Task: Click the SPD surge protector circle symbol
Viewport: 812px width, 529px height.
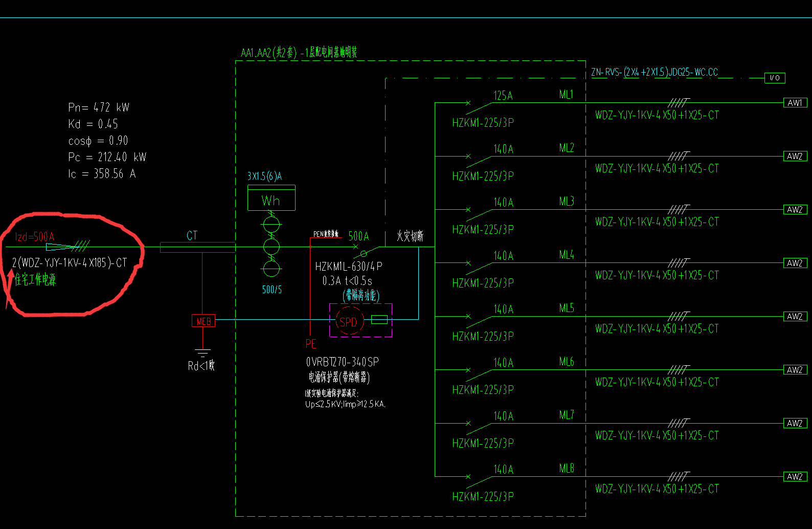Action: coord(349,321)
